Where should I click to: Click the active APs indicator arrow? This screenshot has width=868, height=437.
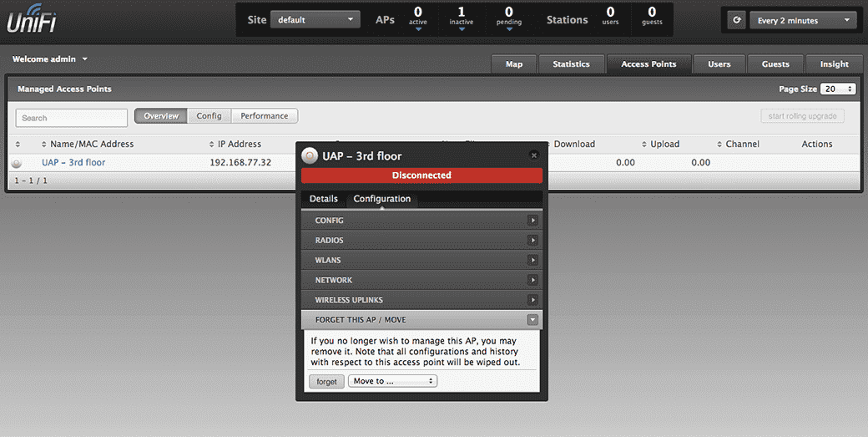tap(418, 29)
